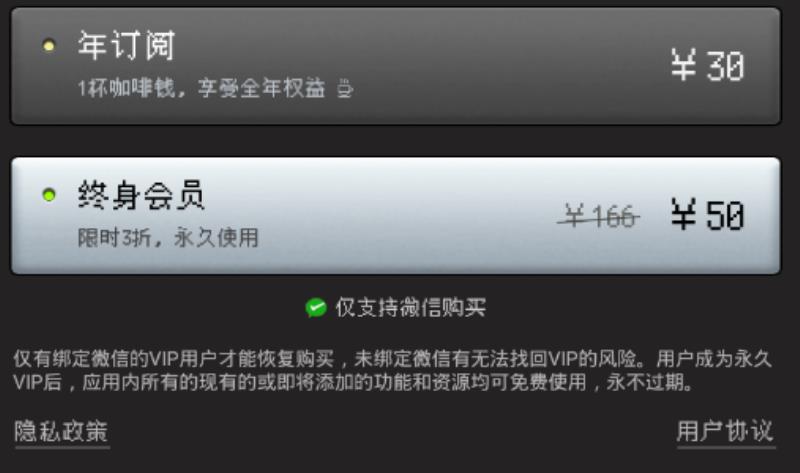Click the 终身会员 title text
Screen dimensions: 800x473
point(141,195)
